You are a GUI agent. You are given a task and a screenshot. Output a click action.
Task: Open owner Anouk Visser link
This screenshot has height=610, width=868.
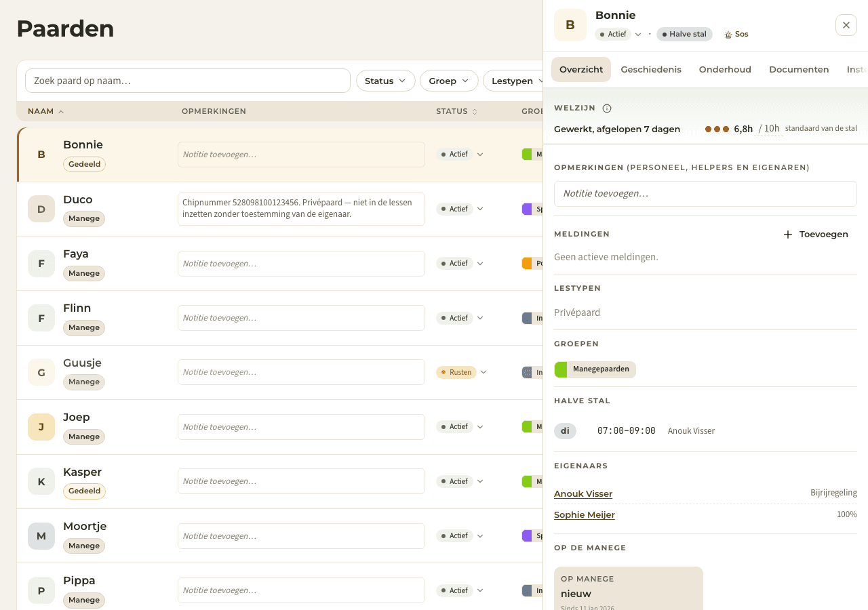pos(583,493)
